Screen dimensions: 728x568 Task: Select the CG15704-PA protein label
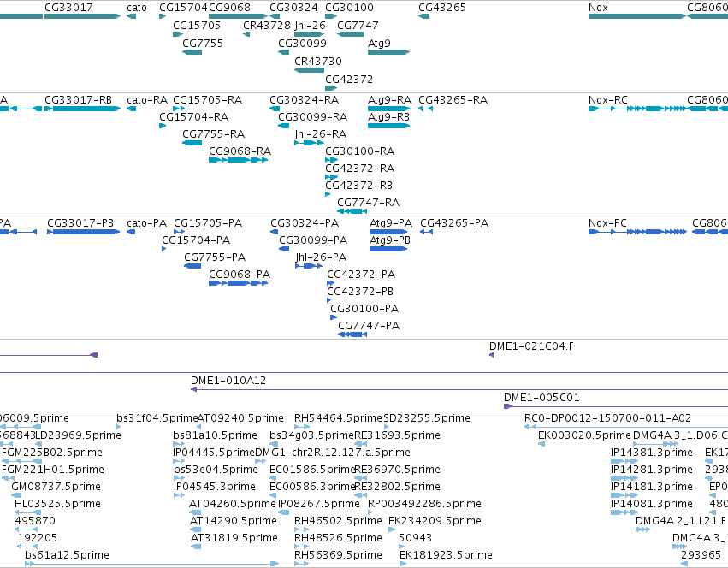tap(196, 240)
